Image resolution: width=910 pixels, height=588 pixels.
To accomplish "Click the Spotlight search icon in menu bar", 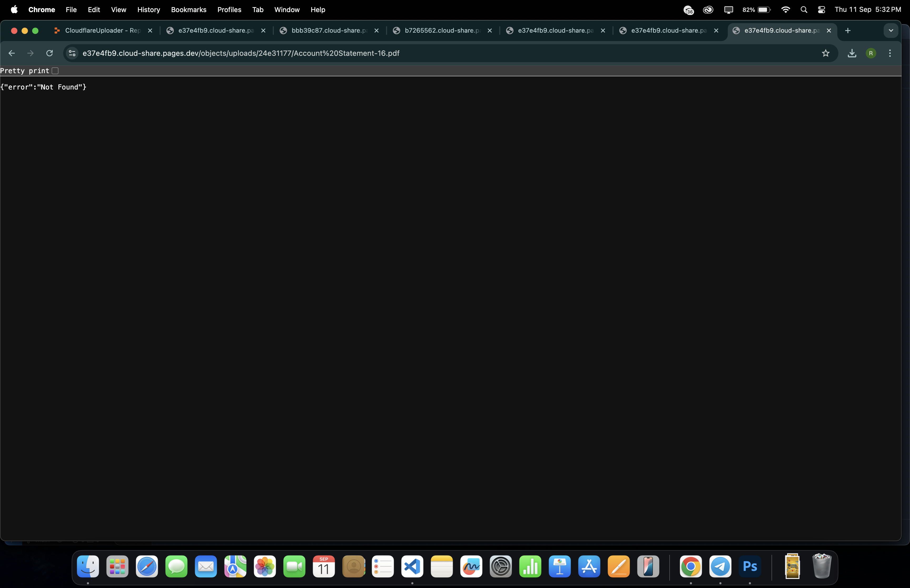I will (x=804, y=9).
